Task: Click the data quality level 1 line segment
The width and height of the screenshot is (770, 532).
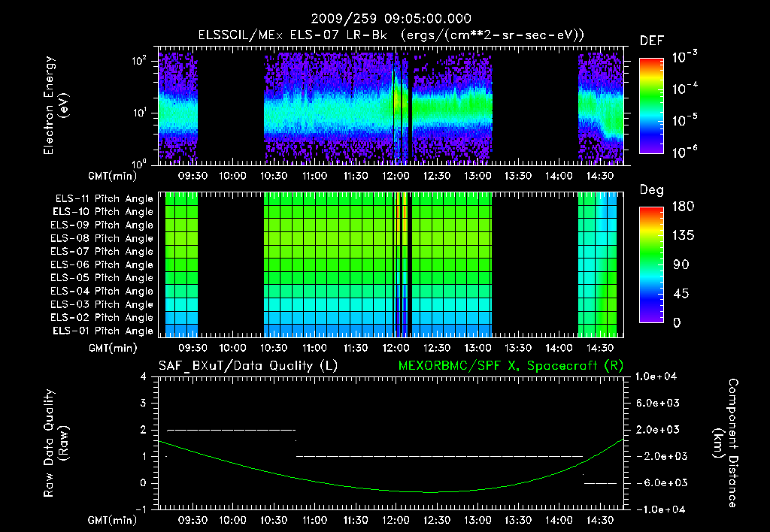Action: 439,456
